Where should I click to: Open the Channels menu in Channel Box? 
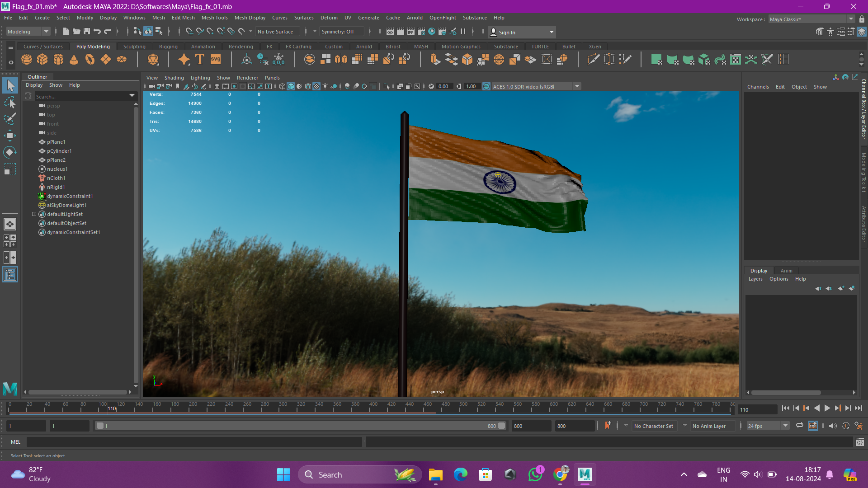(x=758, y=87)
